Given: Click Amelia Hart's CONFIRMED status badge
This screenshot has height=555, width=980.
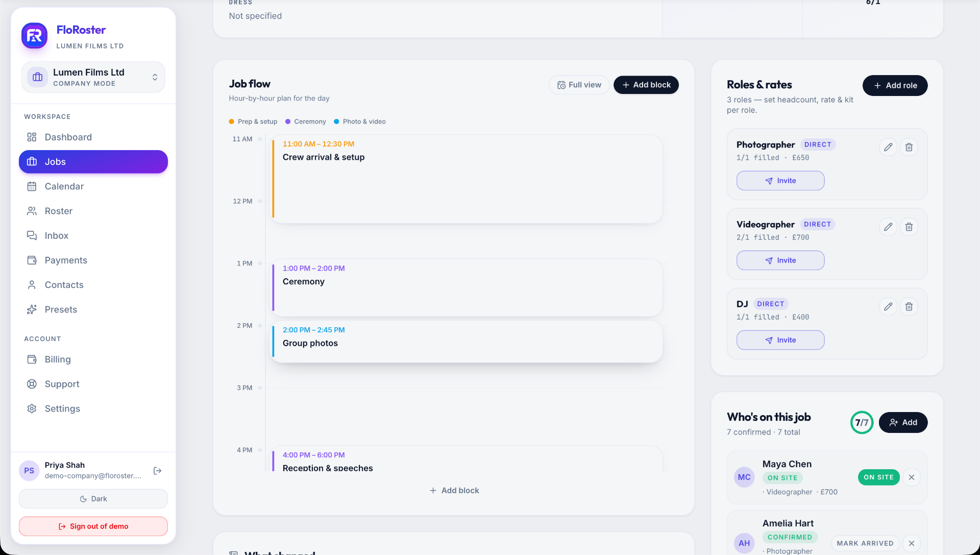Looking at the screenshot, I should pos(790,537).
